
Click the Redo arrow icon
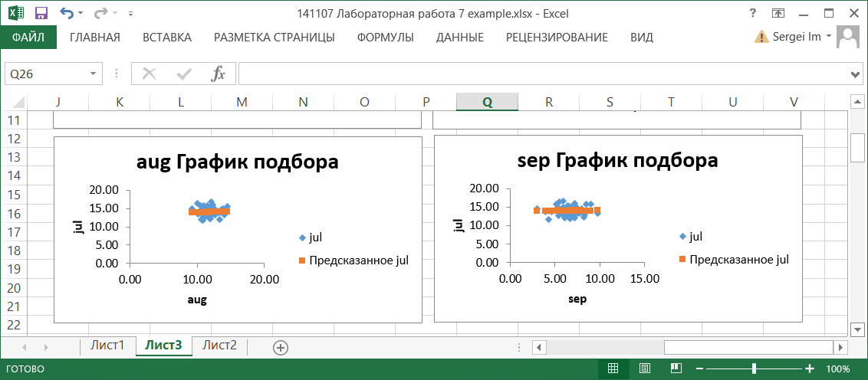100,13
